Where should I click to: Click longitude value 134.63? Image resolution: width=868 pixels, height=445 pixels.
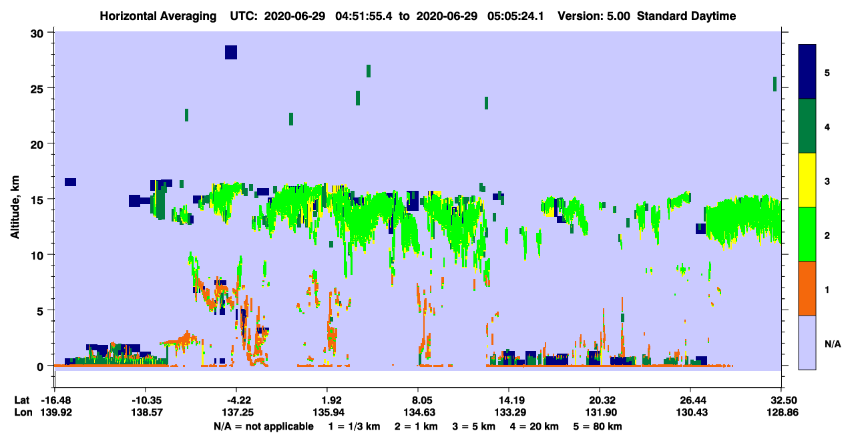point(419,413)
